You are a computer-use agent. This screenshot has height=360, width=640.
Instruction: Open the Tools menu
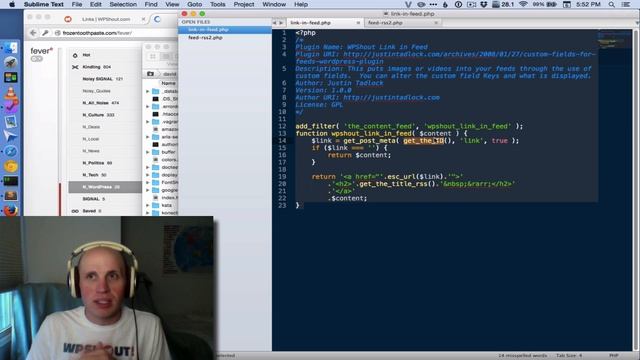(x=218, y=4)
